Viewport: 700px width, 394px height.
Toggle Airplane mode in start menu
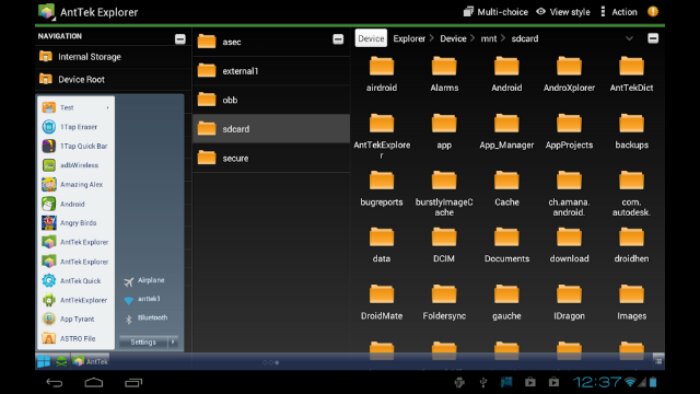click(x=145, y=281)
